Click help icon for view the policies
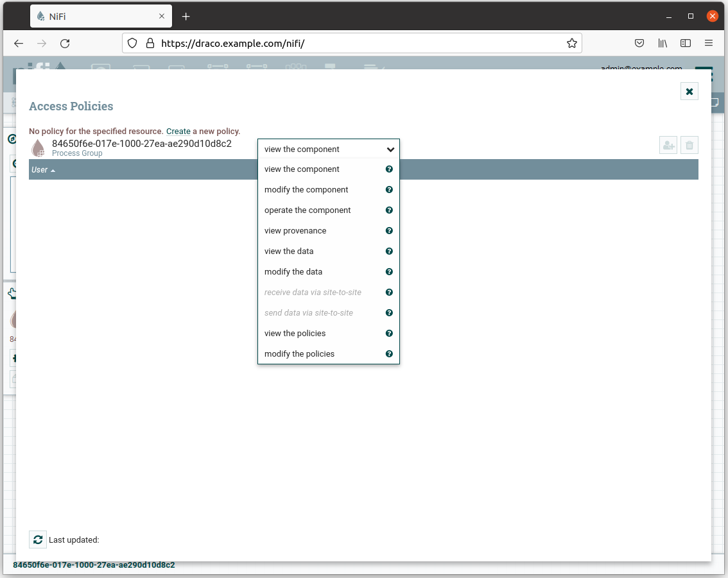This screenshot has width=728, height=578. [x=389, y=333]
